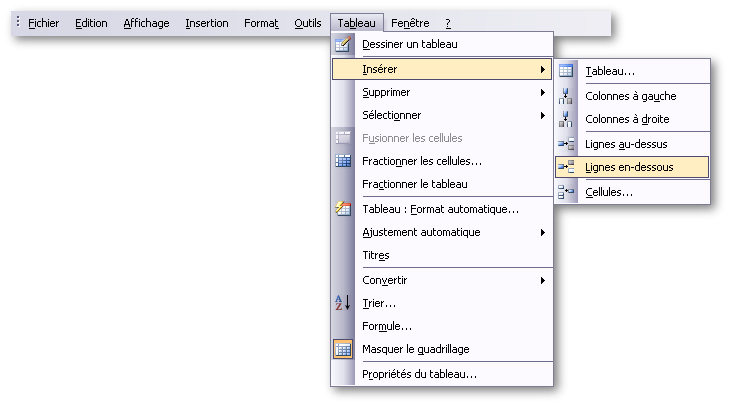730x406 pixels.
Task: Click the Lignes au-dessus row icon
Action: point(566,144)
